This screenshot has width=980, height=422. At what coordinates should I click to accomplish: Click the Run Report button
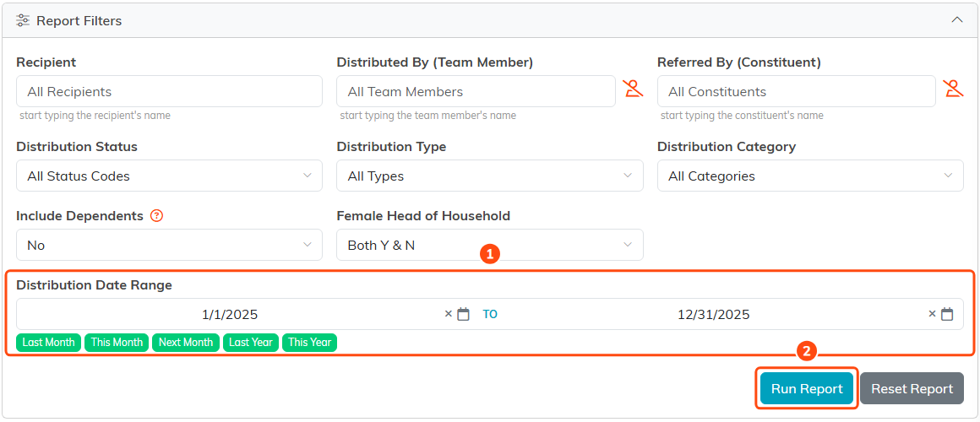(807, 388)
